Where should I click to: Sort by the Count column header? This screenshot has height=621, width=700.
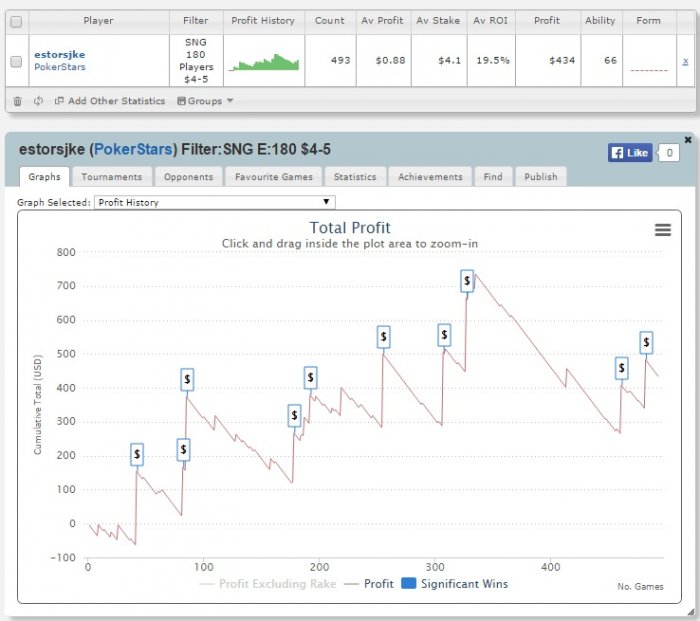(330, 21)
